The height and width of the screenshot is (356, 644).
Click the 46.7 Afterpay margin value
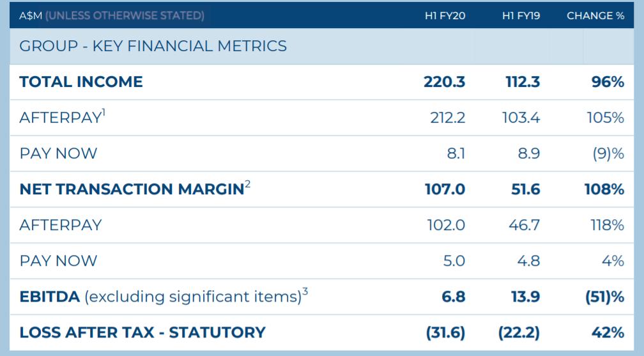[x=525, y=225]
